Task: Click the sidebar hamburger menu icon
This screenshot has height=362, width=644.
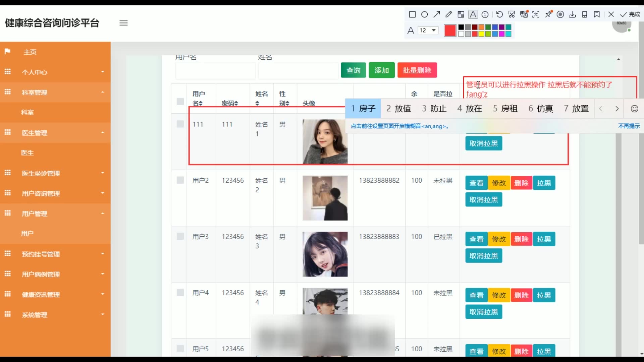Action: 123,23
